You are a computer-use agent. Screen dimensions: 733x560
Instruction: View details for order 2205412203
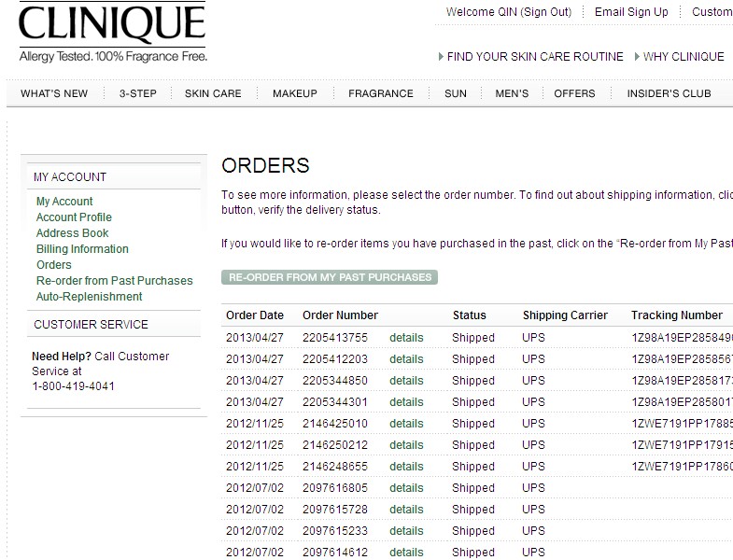coord(406,359)
